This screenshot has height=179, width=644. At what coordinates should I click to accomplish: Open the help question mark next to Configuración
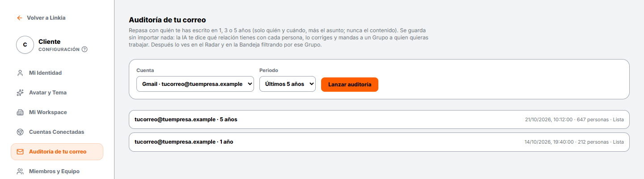[x=85, y=49]
